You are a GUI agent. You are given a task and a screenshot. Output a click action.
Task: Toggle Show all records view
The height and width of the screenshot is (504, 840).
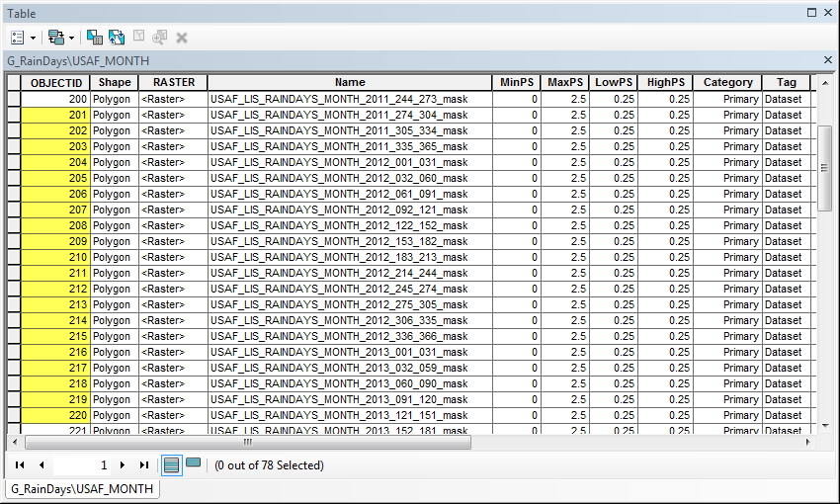point(171,464)
